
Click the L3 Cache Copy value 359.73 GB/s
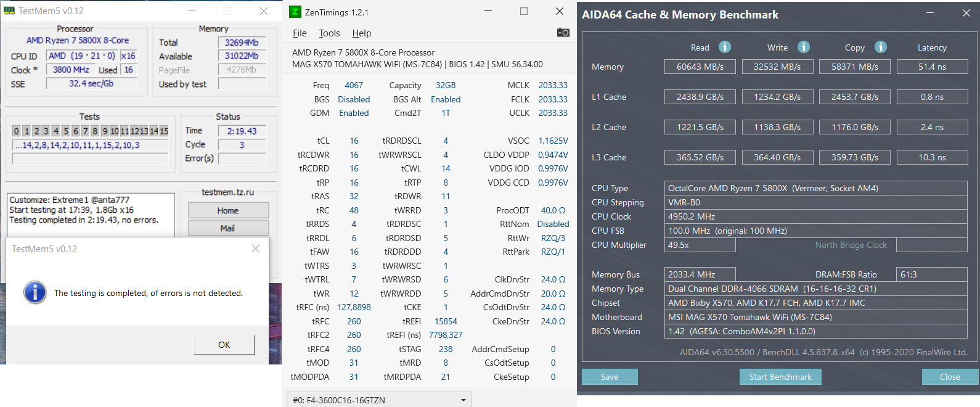pyautogui.click(x=855, y=157)
